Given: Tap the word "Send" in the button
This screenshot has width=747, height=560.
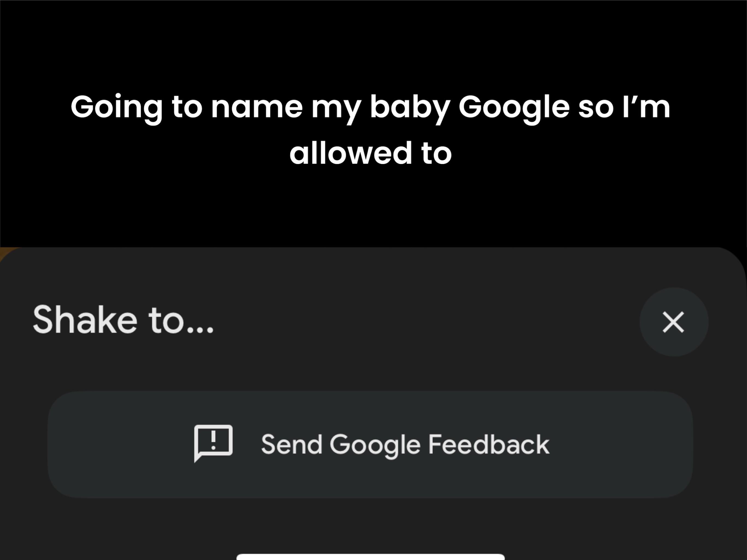Looking at the screenshot, I should (x=291, y=445).
